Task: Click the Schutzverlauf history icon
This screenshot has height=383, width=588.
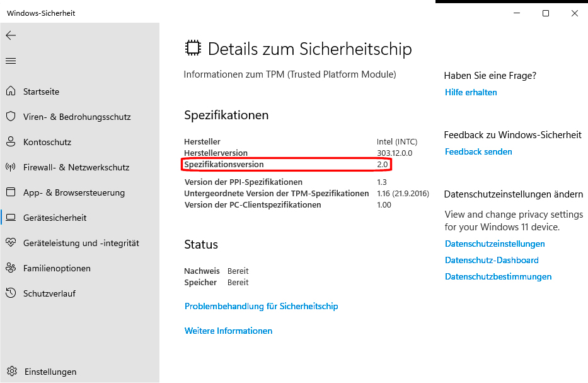Action: [x=11, y=293]
